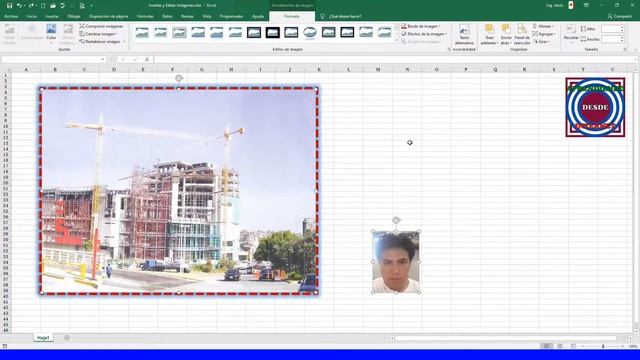Switch to the Disposición de página tab
The image size is (640, 360).
coord(109,16)
